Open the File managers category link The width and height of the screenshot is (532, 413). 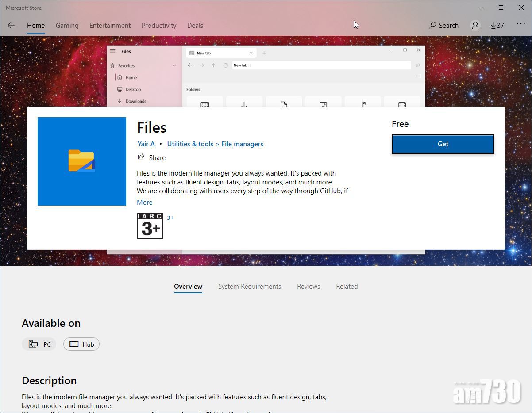pos(242,144)
